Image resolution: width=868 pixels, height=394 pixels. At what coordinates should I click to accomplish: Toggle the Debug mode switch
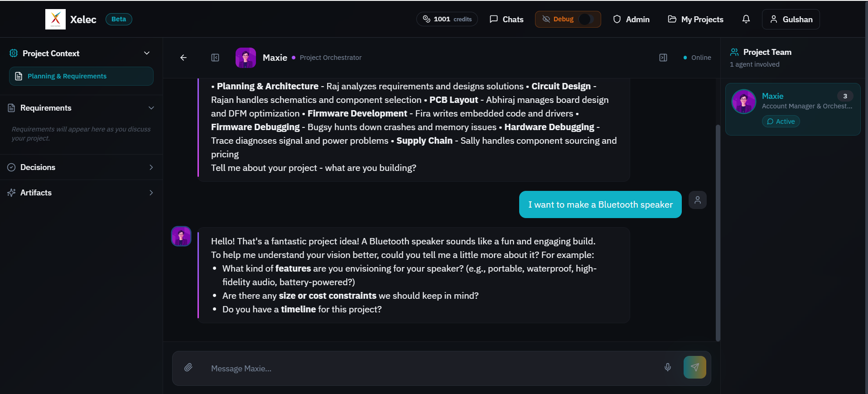[586, 19]
